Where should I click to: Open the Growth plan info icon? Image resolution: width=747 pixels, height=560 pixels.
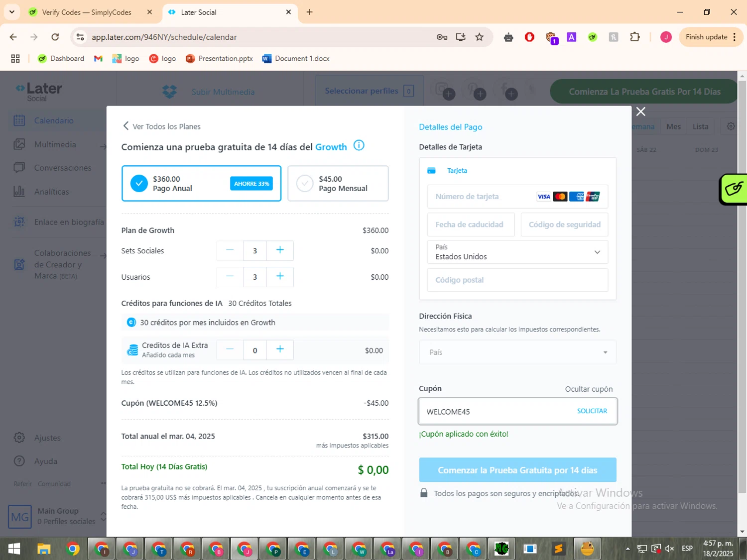[x=359, y=145]
